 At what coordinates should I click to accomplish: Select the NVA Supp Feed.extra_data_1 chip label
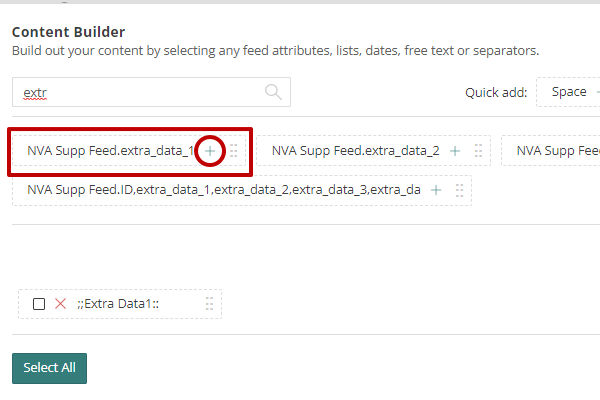[x=110, y=151]
